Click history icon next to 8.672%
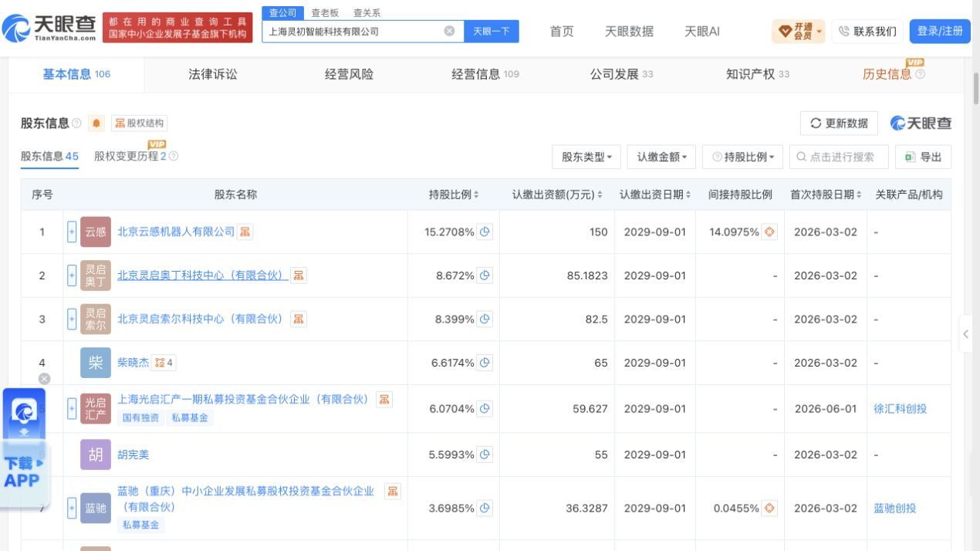980x551 pixels. pos(485,275)
